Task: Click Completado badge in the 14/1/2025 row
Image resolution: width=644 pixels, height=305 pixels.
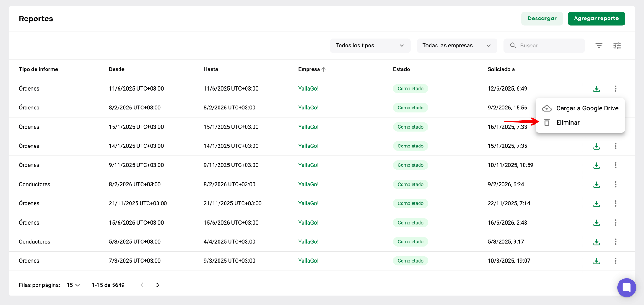Action: tap(410, 146)
